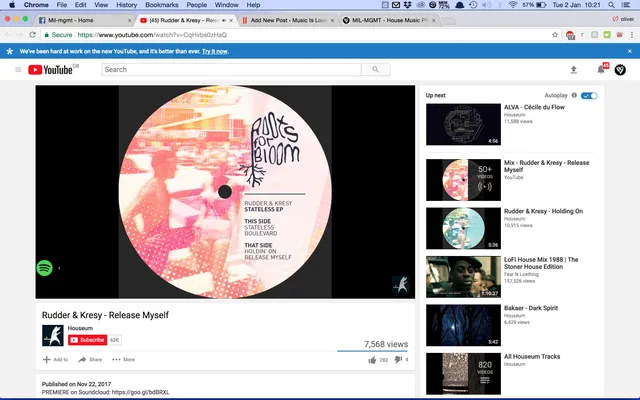
Task: Open the Bookmarks menu
Action: [x=162, y=5]
